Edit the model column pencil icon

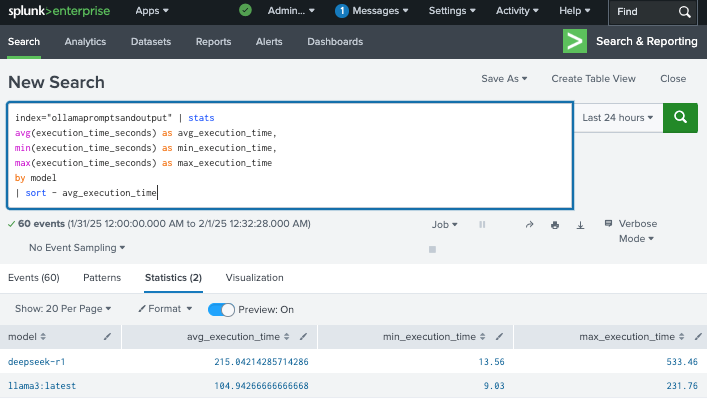107,336
